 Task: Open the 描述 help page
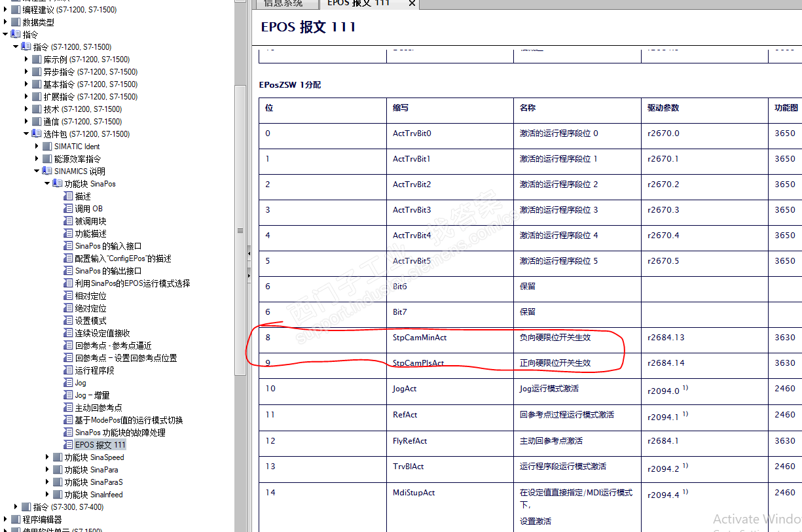(x=82, y=196)
